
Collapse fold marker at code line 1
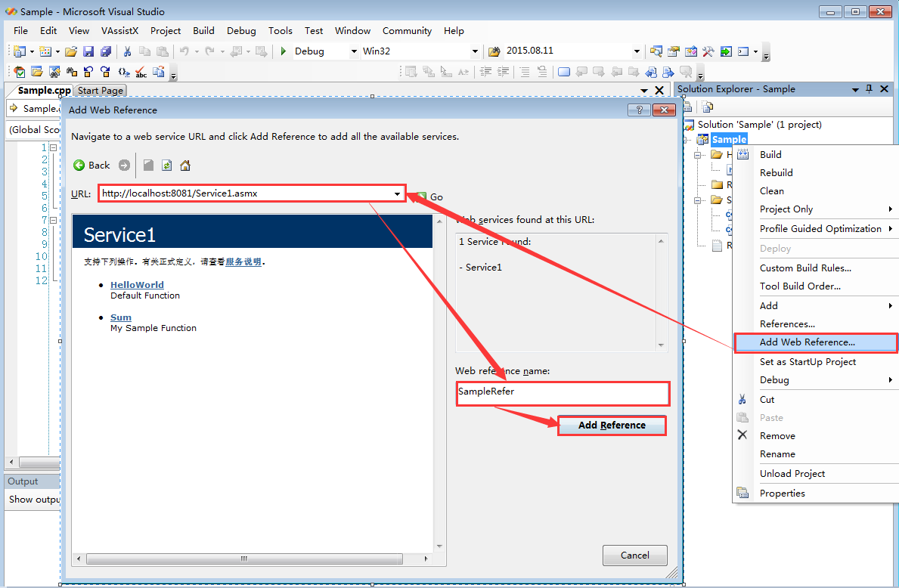click(54, 147)
